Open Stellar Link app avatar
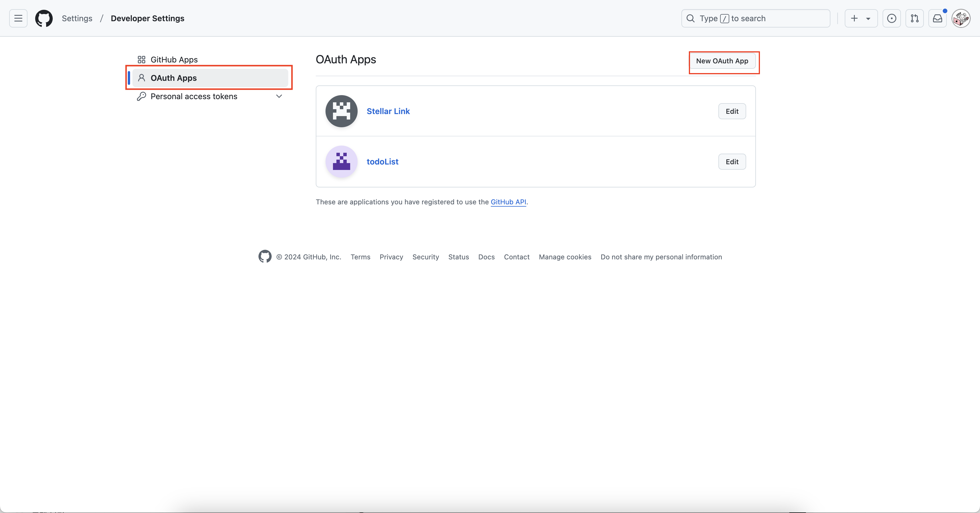The width and height of the screenshot is (980, 513). coord(341,111)
